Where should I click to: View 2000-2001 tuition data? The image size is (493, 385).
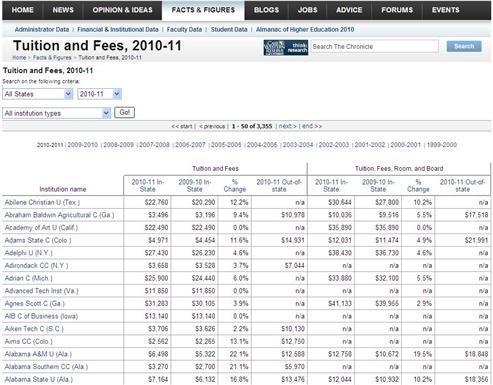[406, 145]
